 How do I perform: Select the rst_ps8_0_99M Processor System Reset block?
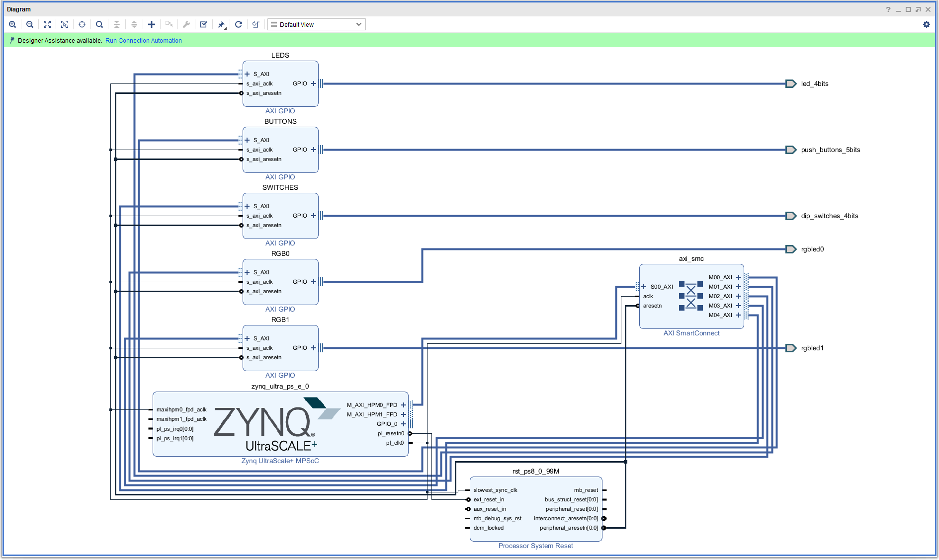[535, 509]
